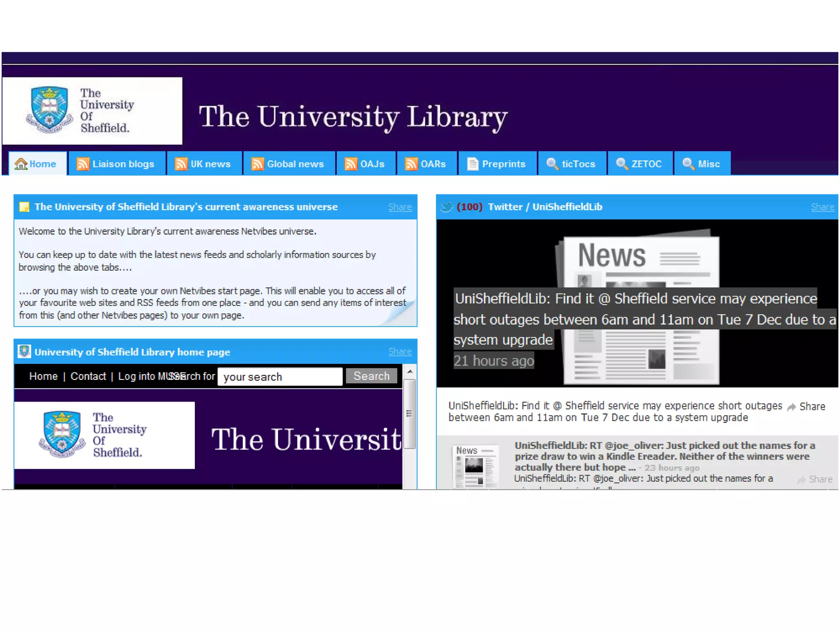This screenshot has width=840, height=630.
Task: Click Share link on Twitter widget header
Action: pyautogui.click(x=822, y=207)
